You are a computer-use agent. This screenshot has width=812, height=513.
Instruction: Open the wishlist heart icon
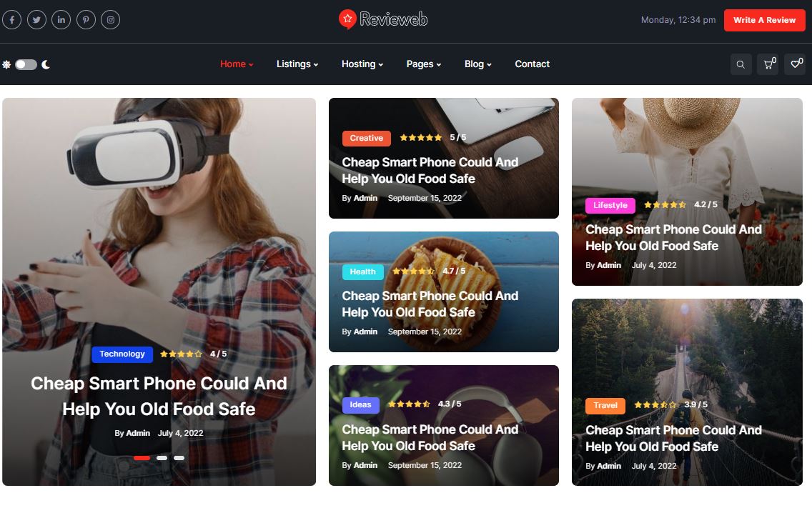pos(796,64)
